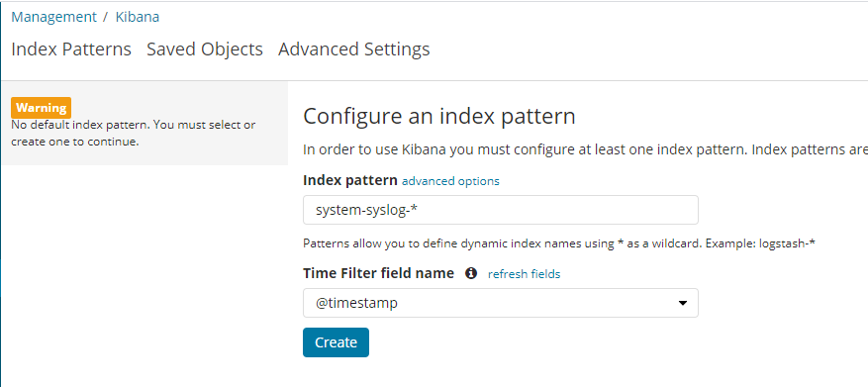Image resolution: width=868 pixels, height=387 pixels.
Task: Click the 'Configure an index pattern' heading
Action: coord(439,116)
